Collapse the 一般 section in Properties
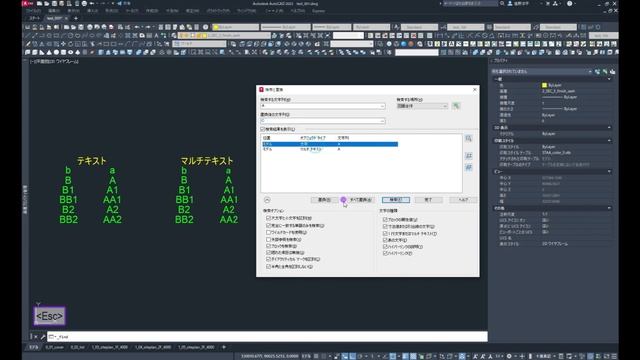640x360 pixels. click(609, 79)
